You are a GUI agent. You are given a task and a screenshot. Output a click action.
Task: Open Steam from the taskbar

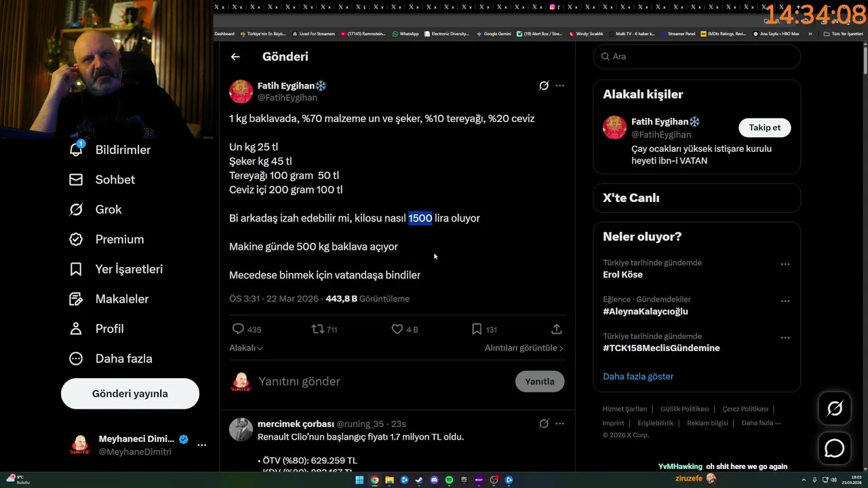point(419,480)
